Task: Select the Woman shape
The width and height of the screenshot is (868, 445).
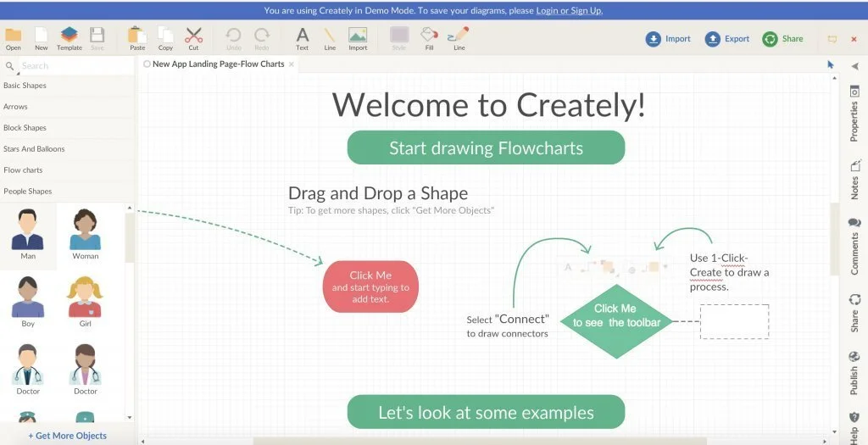Action: (x=86, y=234)
